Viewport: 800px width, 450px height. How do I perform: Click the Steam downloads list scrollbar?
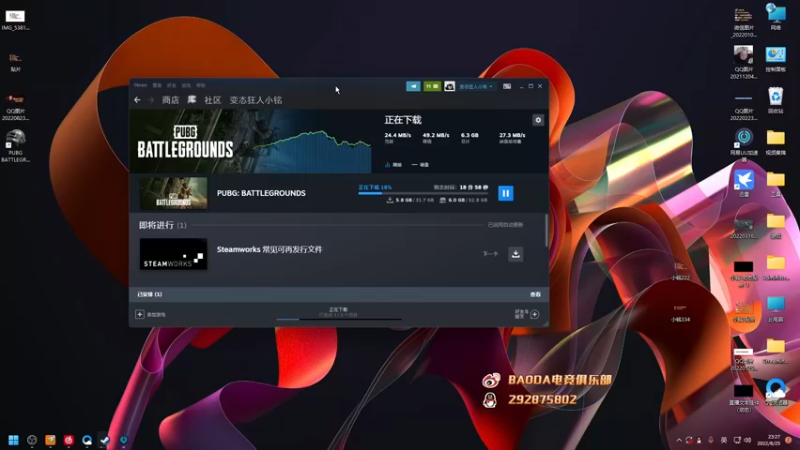546,231
